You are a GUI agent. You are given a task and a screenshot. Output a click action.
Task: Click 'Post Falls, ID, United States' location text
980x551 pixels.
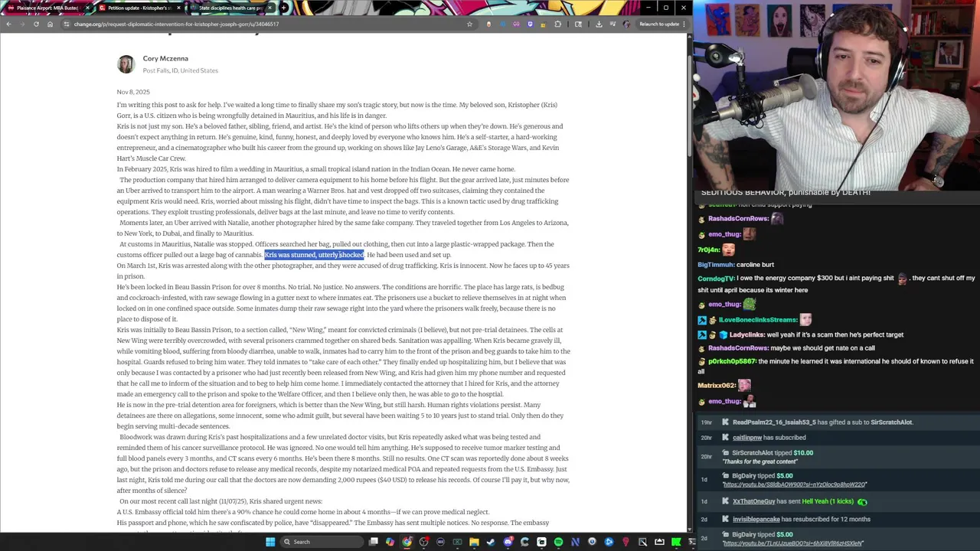tap(180, 70)
